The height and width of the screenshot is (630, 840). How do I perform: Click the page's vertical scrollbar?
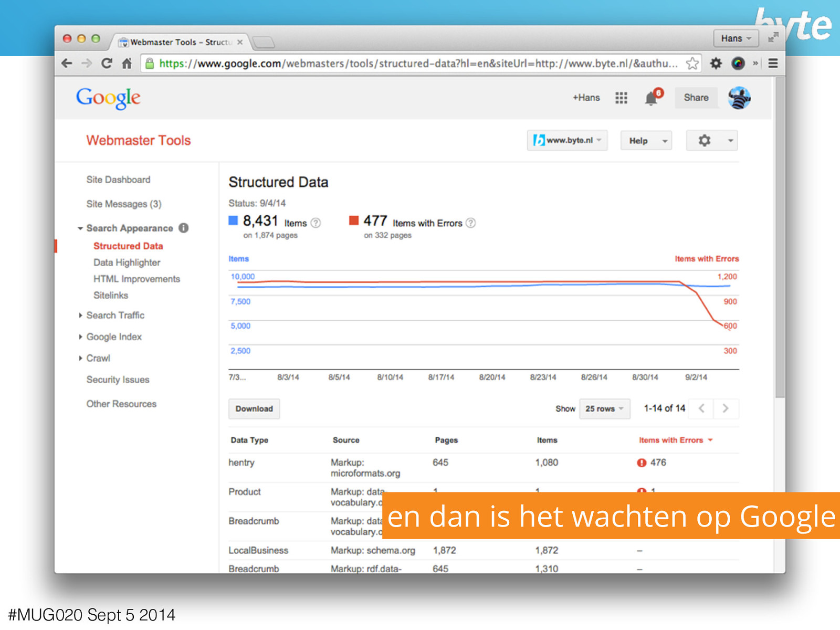tap(780, 237)
